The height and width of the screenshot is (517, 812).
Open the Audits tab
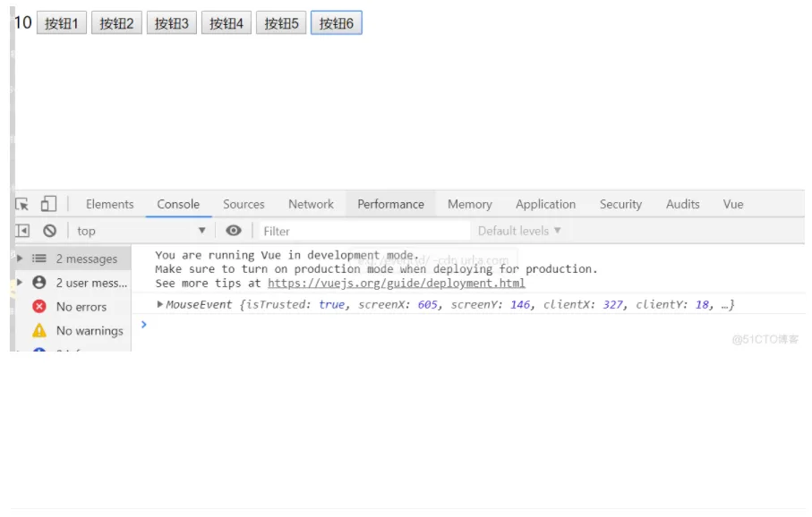tap(682, 205)
